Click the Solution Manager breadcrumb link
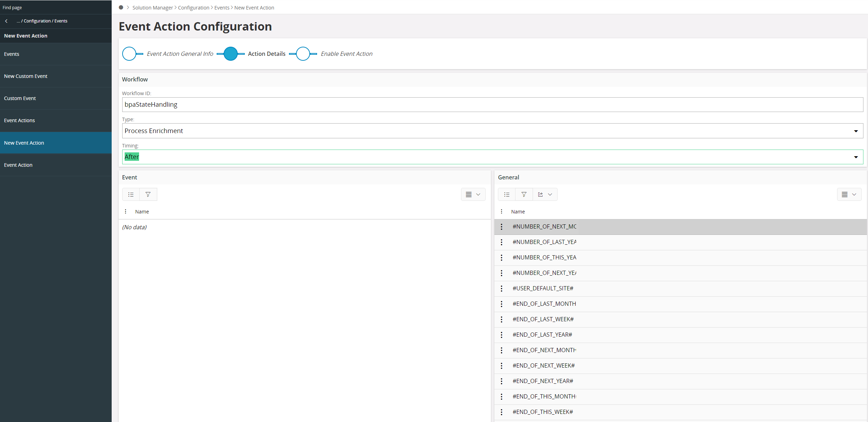 [x=152, y=8]
